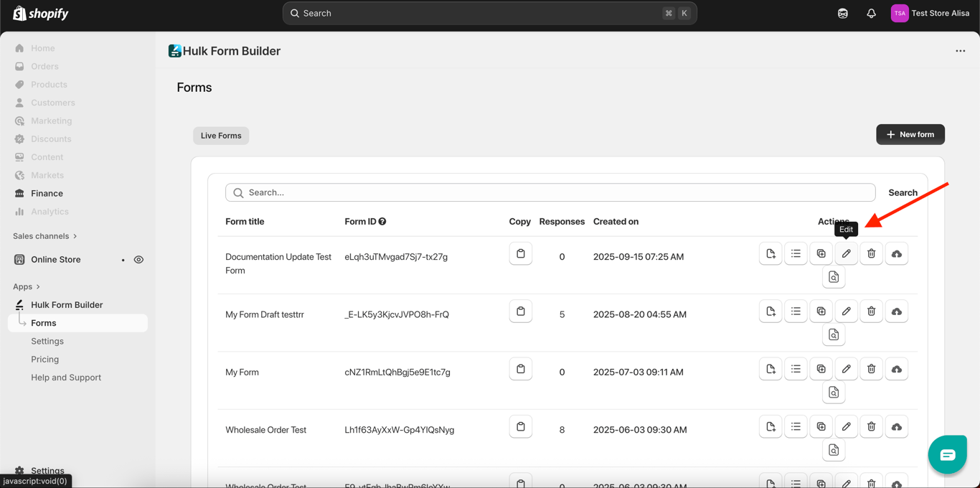The width and height of the screenshot is (980, 488).
Task: Click the Created on date 2025-06-03 09:30 AM
Action: [x=640, y=430]
